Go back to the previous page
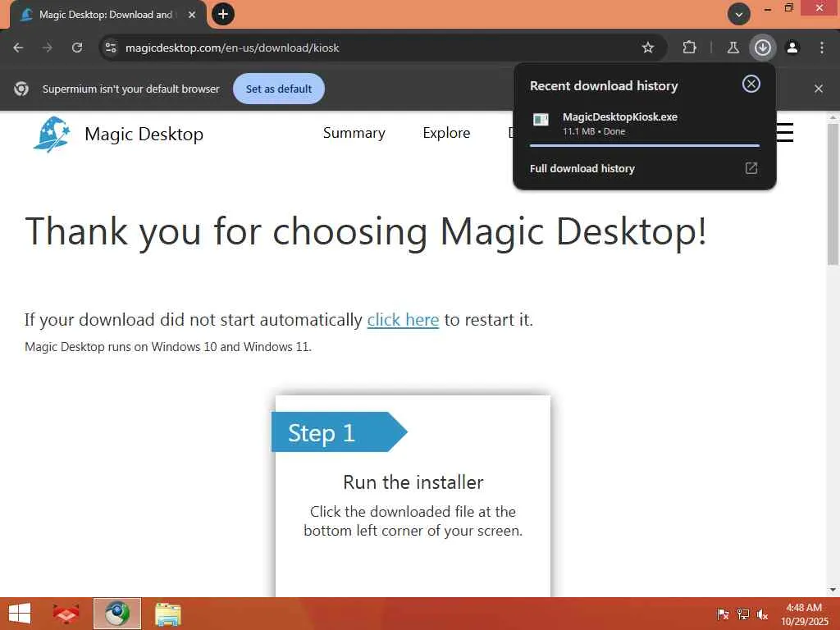This screenshot has width=840, height=630. click(18, 48)
